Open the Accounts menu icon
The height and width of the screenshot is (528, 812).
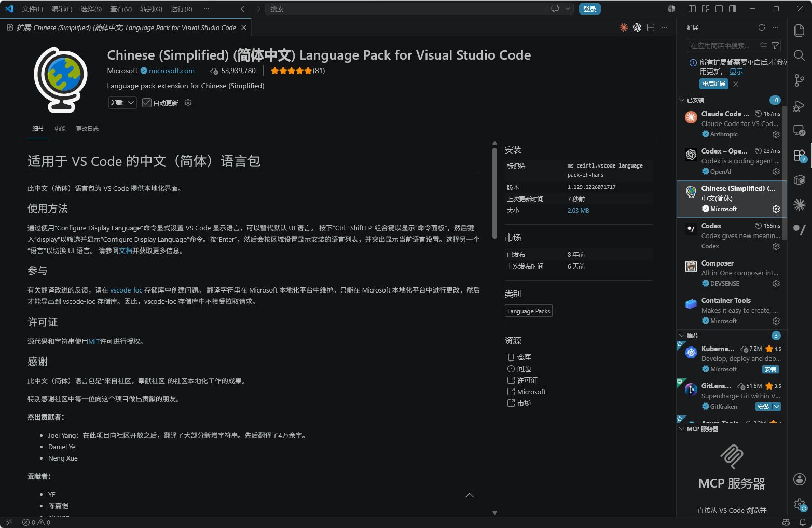800,479
